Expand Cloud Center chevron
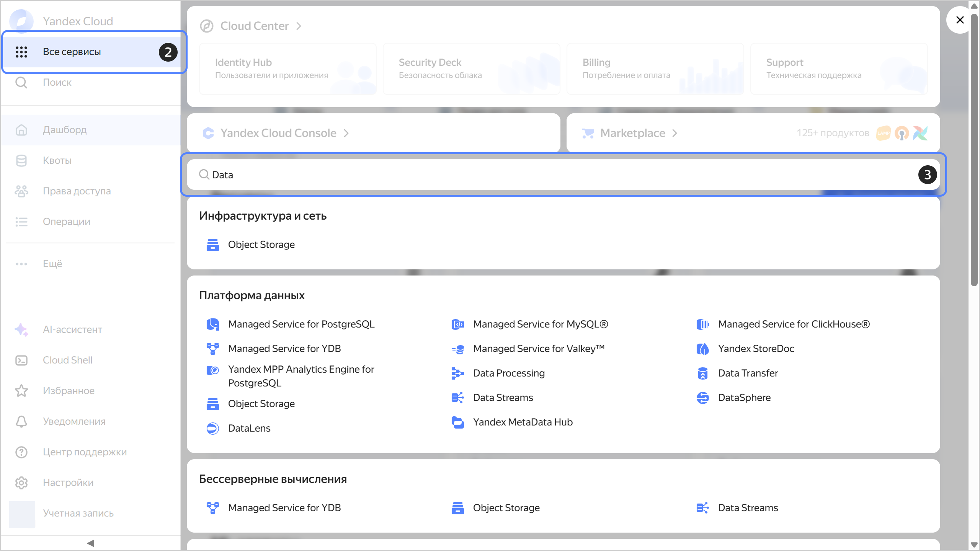The height and width of the screenshot is (551, 980). [x=299, y=26]
